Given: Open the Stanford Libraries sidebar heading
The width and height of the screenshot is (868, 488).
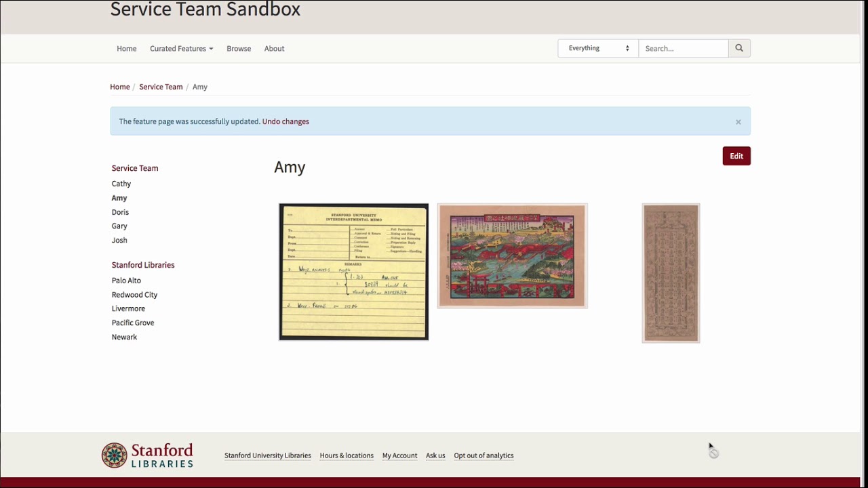Looking at the screenshot, I should click(x=143, y=265).
